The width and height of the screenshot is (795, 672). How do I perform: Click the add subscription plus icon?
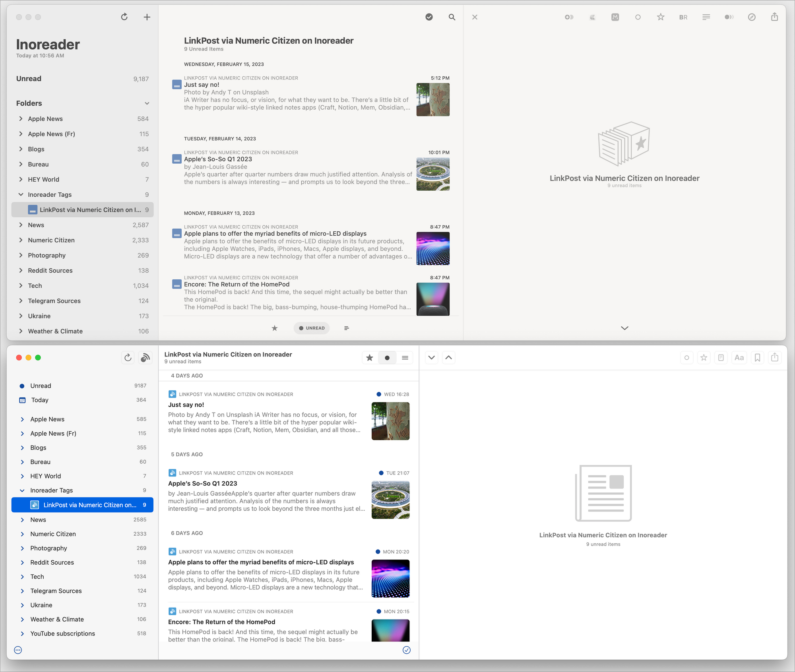point(147,17)
